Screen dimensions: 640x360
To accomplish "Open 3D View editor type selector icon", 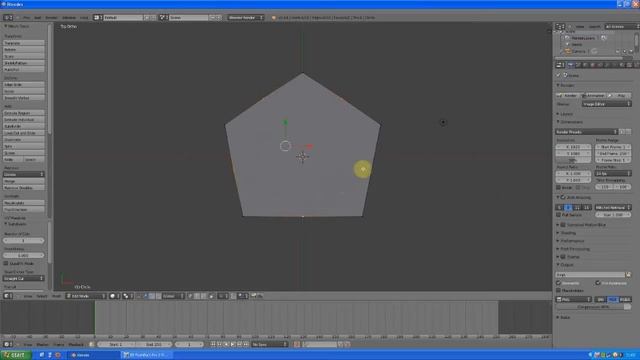I will click(8, 296).
